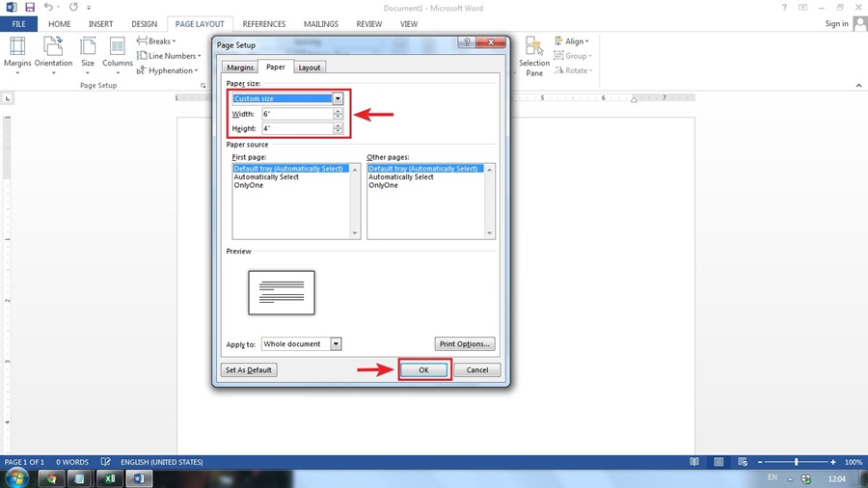Click the proofing icon in status bar
Image resolution: width=868 pixels, height=488 pixels.
tap(105, 461)
